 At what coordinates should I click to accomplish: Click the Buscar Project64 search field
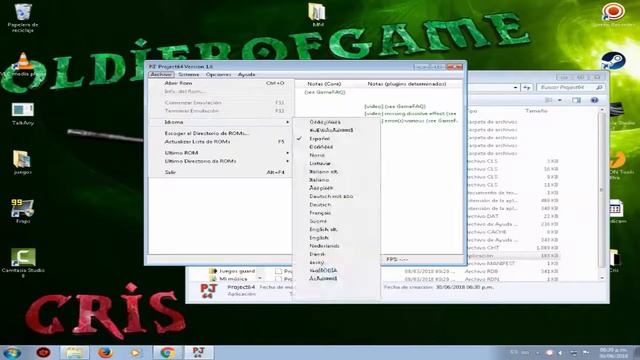pos(570,87)
